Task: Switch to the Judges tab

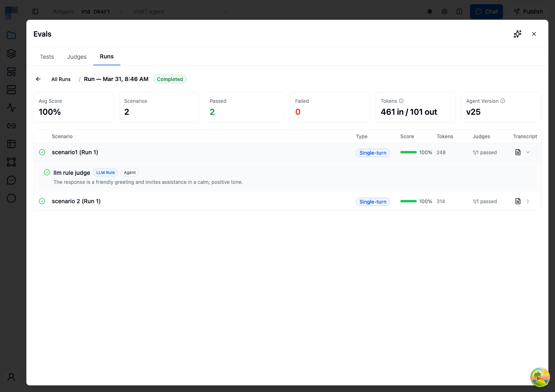Action: tap(77, 57)
